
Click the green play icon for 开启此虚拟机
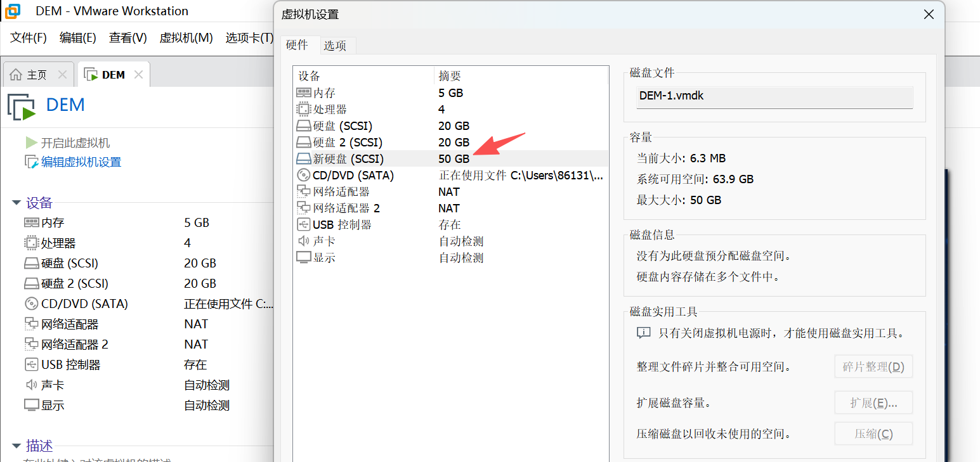[31, 143]
